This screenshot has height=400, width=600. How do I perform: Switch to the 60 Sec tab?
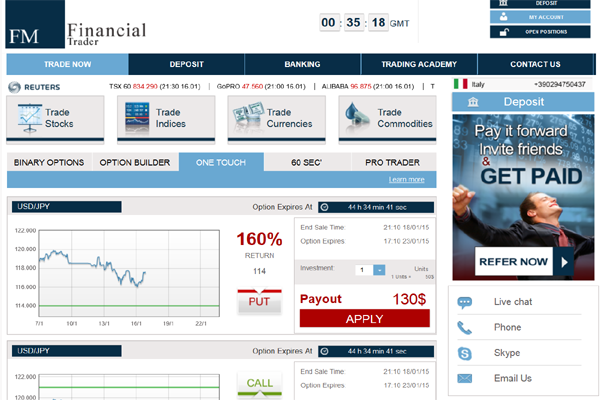[x=307, y=162]
